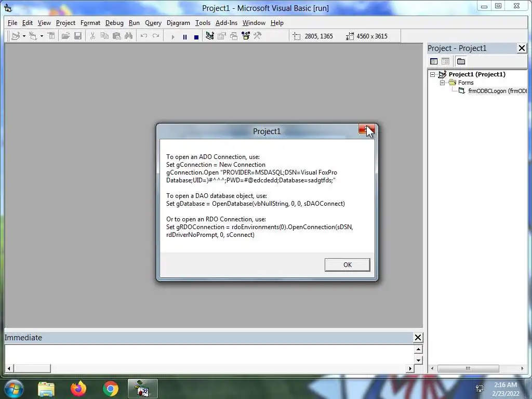The height and width of the screenshot is (399, 532).
Task: Click the Open Project toolbar icon
Action: (x=66, y=36)
